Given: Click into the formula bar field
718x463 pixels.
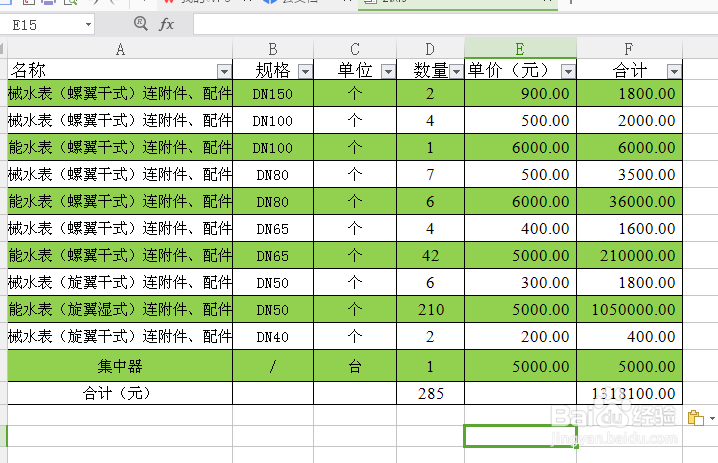Looking at the screenshot, I should pos(455,24).
